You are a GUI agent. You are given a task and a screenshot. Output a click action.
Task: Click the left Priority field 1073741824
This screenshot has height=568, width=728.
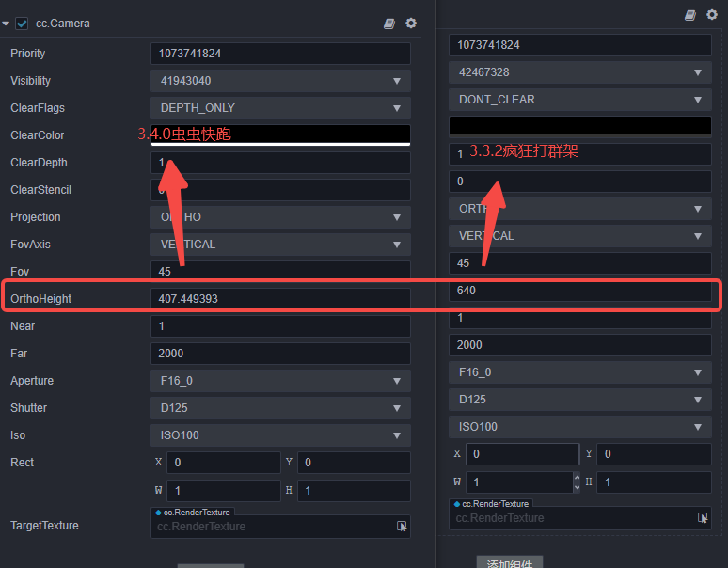tap(280, 54)
